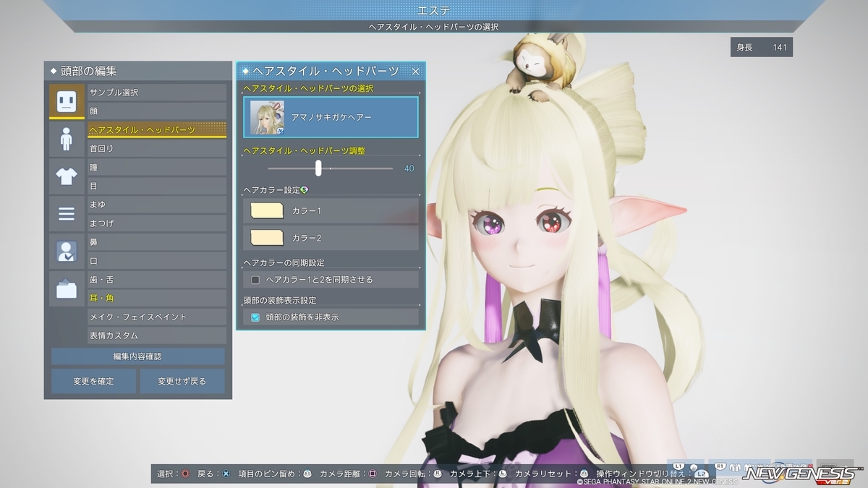Select 首回り menu item

[x=157, y=149]
